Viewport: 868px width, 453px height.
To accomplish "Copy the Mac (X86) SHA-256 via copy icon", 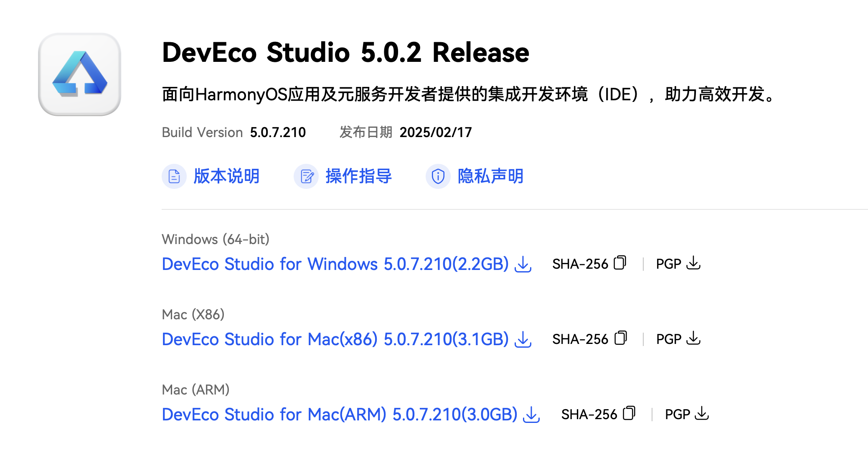I will 621,338.
